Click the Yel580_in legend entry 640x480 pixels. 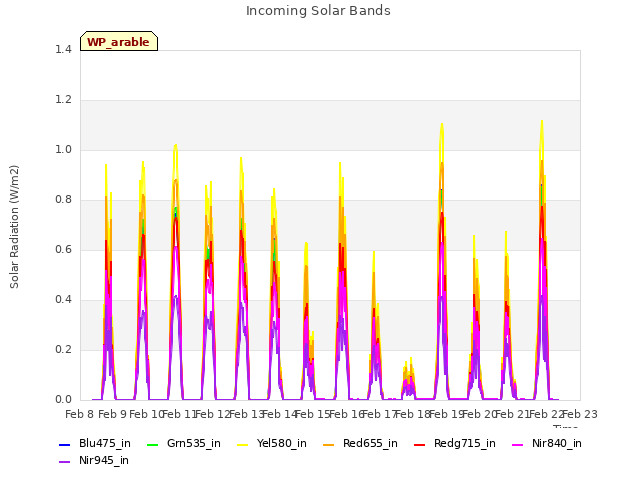pyautogui.click(x=272, y=443)
